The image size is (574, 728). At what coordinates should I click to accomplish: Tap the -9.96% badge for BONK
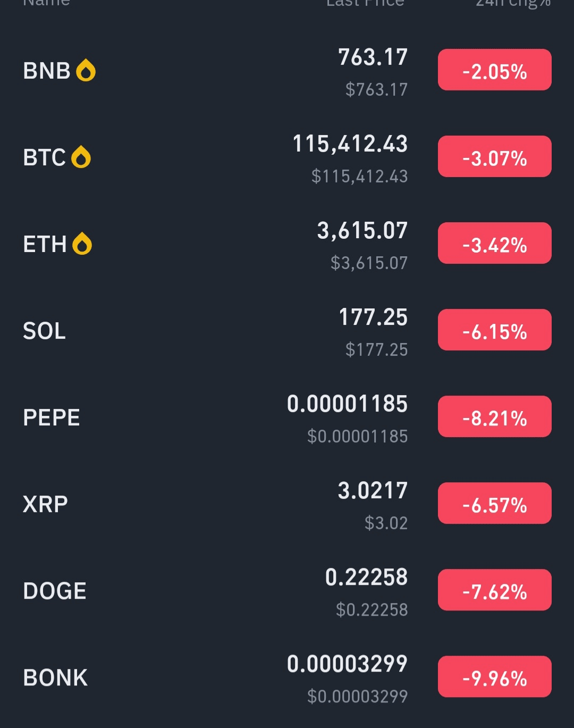point(494,677)
